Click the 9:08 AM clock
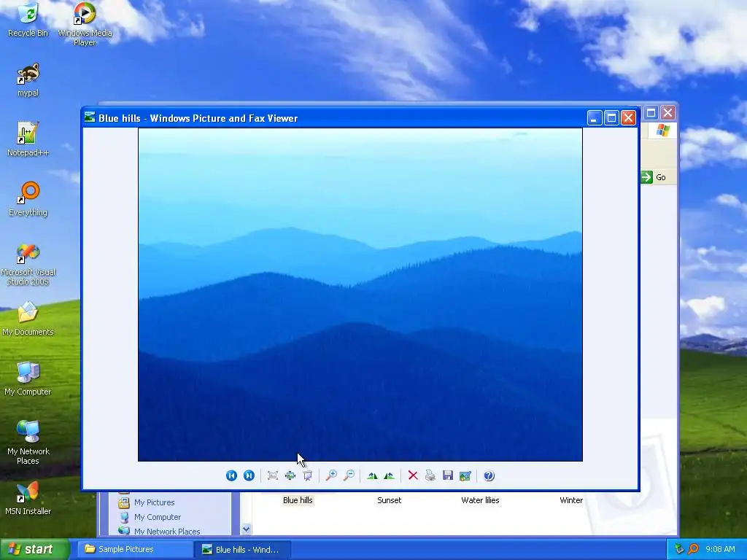 (x=720, y=549)
